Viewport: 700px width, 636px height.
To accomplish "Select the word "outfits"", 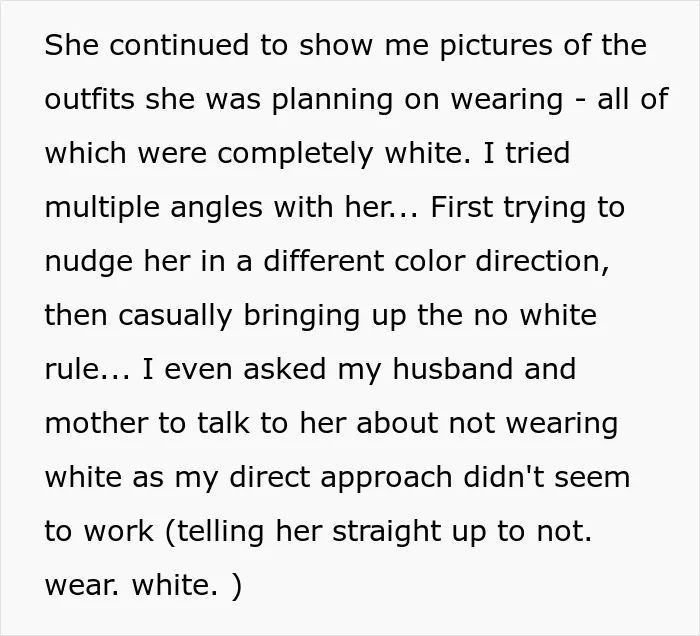I will click(90, 99).
